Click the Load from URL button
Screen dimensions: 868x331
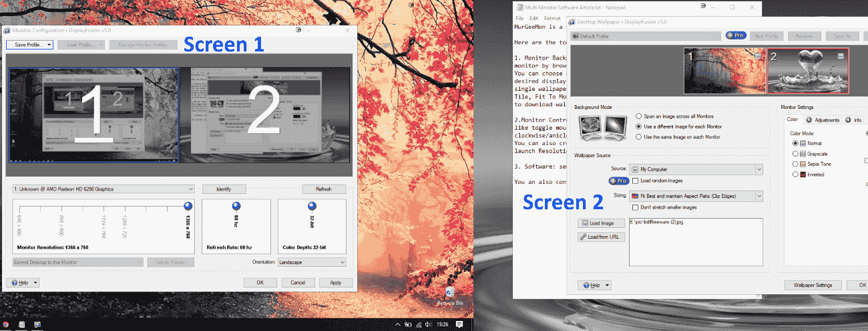[602, 237]
